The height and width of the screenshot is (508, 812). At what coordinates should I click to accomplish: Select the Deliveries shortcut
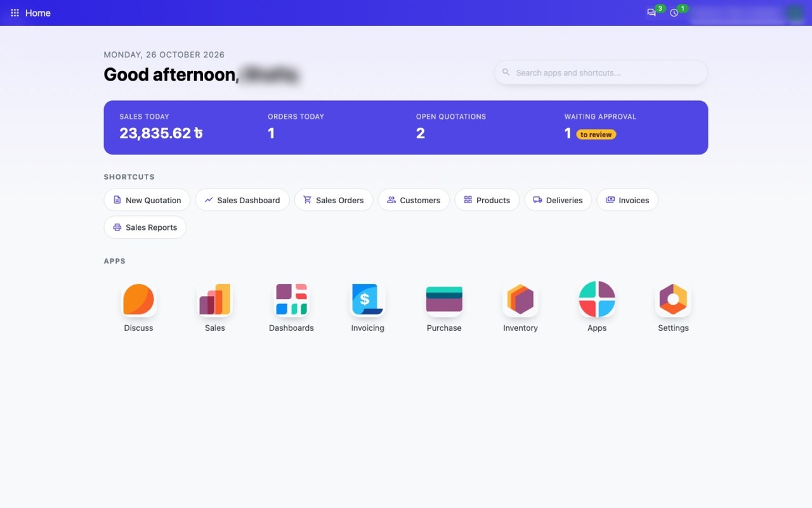click(x=558, y=200)
